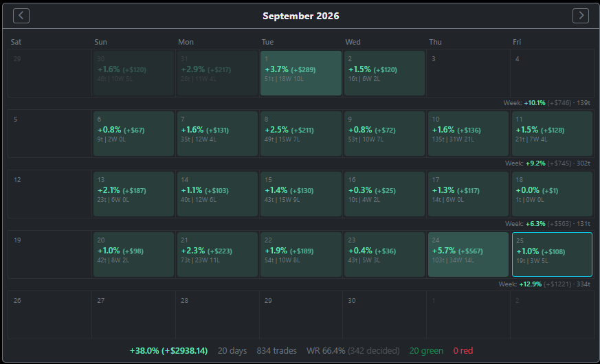600x364 pixels.
Task: Click the Sun column header
Action: click(100, 42)
